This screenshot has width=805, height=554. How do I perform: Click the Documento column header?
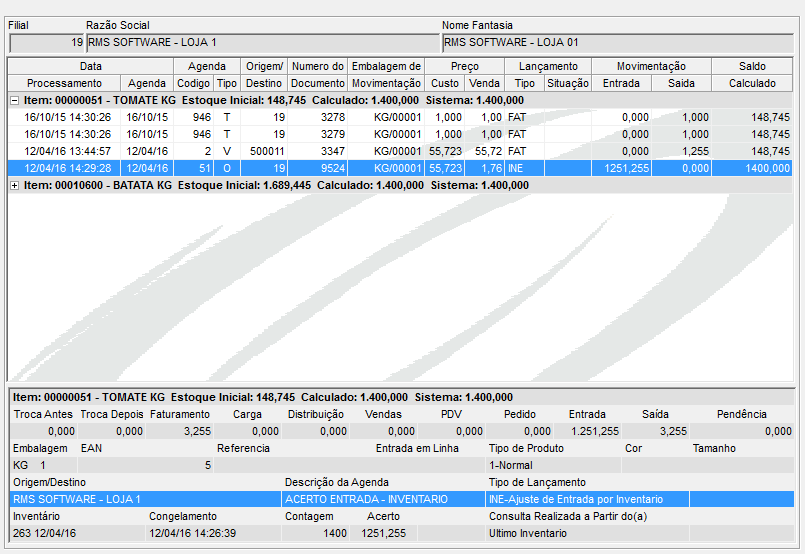[317, 83]
